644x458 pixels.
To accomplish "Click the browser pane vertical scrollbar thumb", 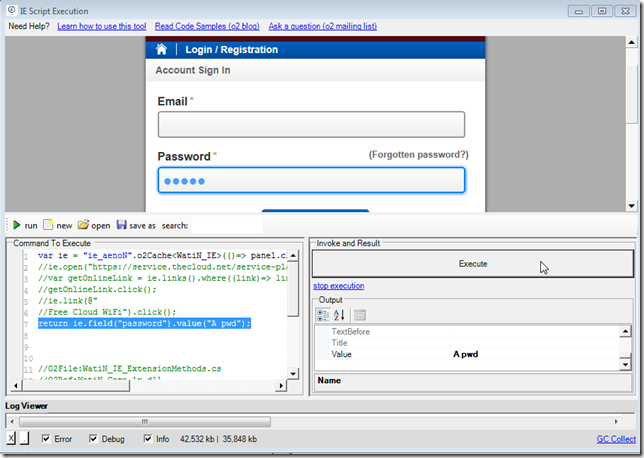I will coord(631,92).
